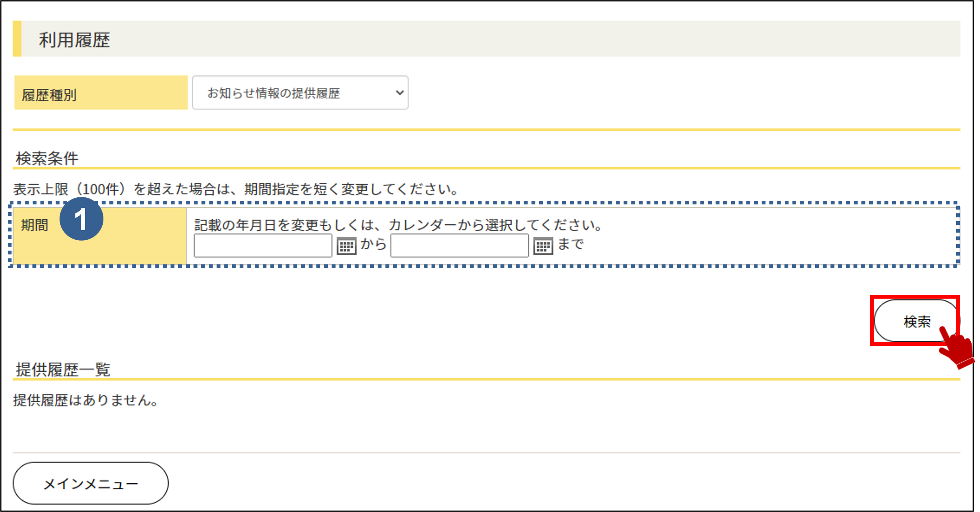Viewport: 980px width, 512px height.
Task: Click the 利用履歴 page heading
Action: [74, 39]
